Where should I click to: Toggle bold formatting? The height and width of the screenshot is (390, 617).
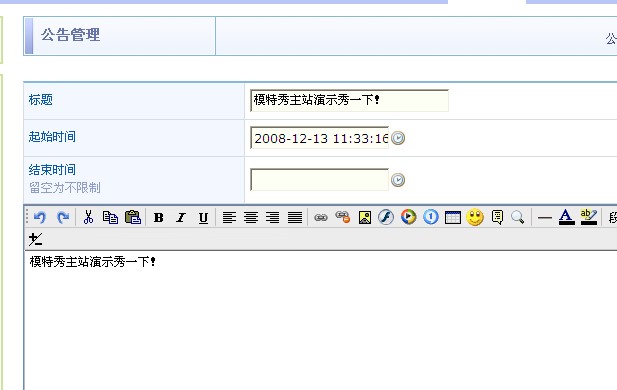tap(159, 218)
